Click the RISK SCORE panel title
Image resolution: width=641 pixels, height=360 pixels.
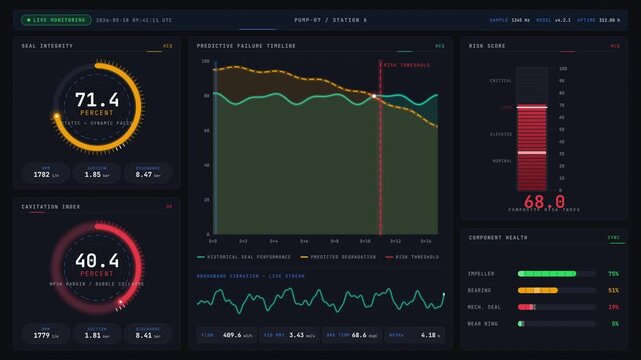tap(487, 46)
